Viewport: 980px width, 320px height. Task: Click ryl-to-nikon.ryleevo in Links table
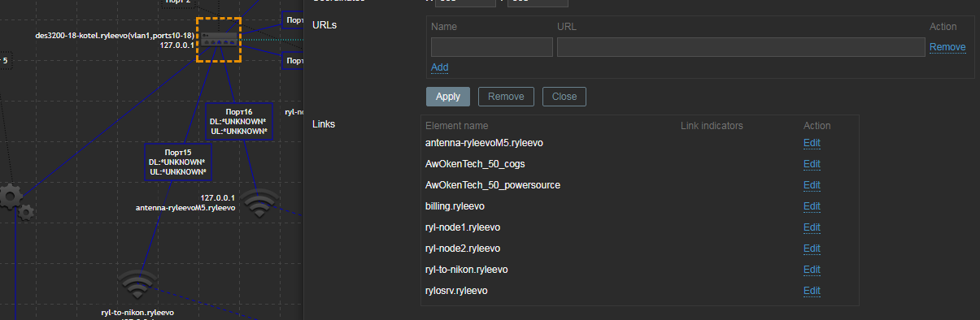tap(467, 270)
